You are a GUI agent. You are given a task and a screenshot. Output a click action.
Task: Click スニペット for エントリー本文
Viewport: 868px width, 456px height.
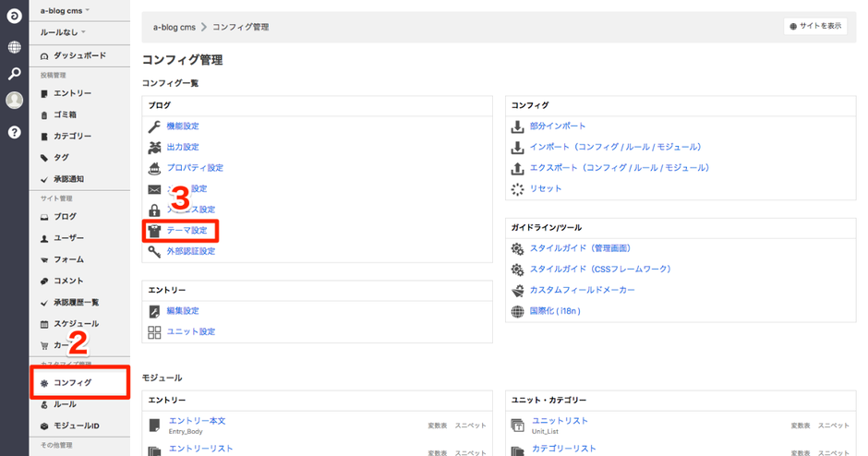coord(471,426)
